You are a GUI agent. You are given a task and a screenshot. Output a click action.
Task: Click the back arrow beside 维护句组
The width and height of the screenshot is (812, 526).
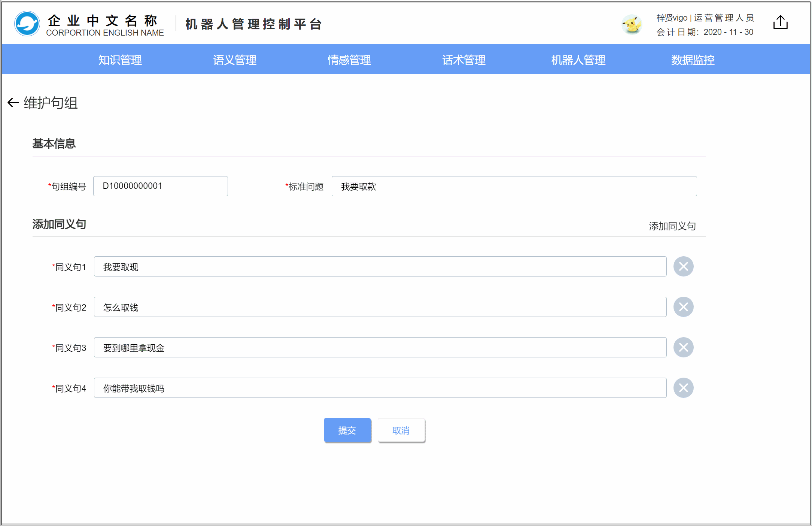click(13, 103)
